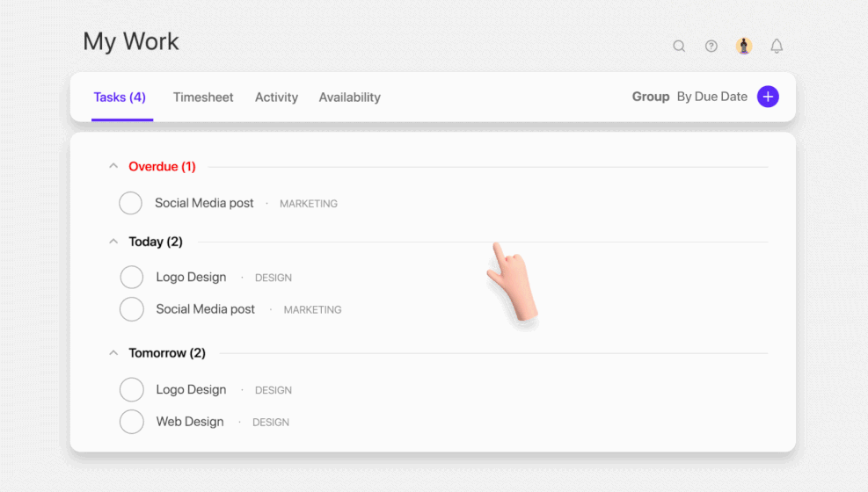The image size is (868, 492).
Task: Collapse the Tomorrow group chevron
Action: (x=113, y=352)
